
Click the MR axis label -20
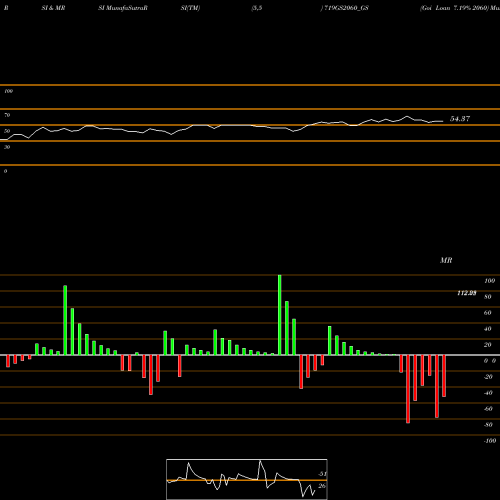pyautogui.click(x=488, y=377)
